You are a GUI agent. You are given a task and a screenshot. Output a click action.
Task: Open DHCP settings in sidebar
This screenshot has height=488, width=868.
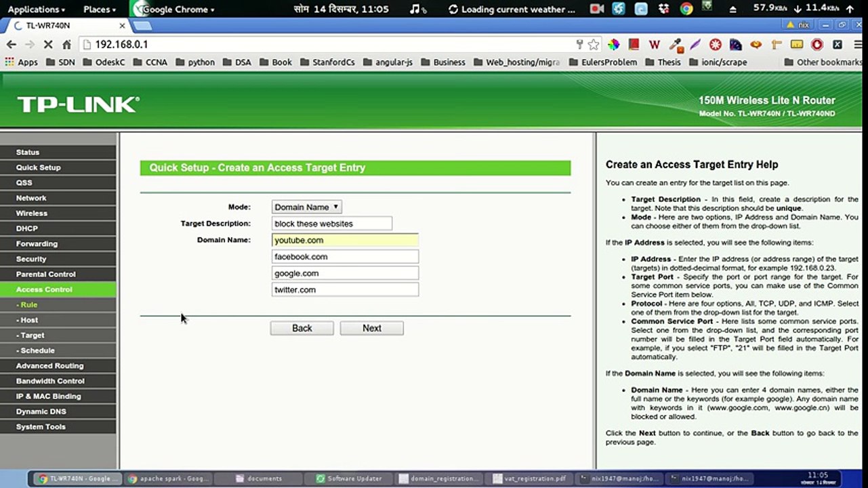(58, 228)
